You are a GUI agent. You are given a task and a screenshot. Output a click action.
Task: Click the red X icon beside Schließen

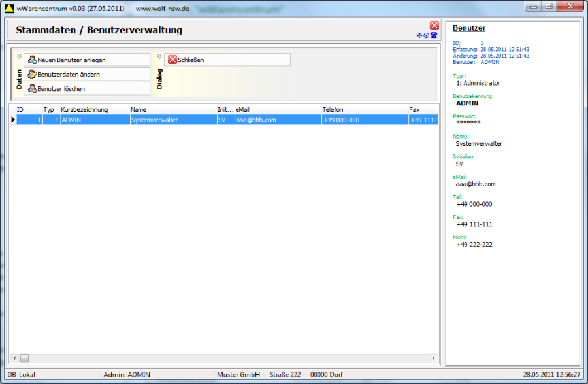tap(172, 60)
